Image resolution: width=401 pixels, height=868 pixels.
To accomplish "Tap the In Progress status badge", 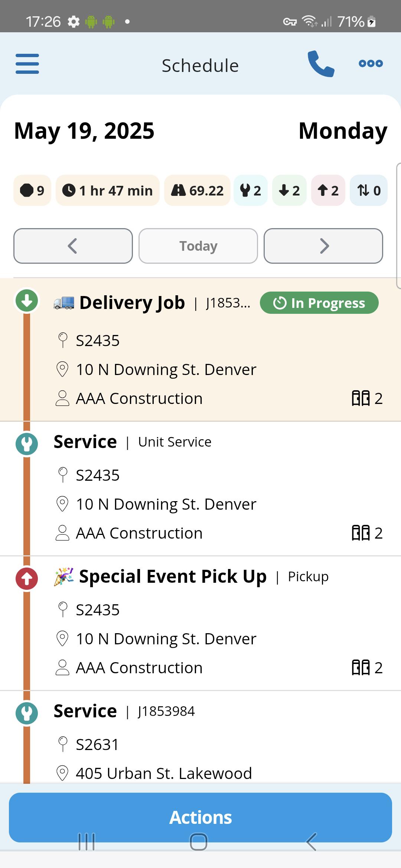I will coord(319,303).
